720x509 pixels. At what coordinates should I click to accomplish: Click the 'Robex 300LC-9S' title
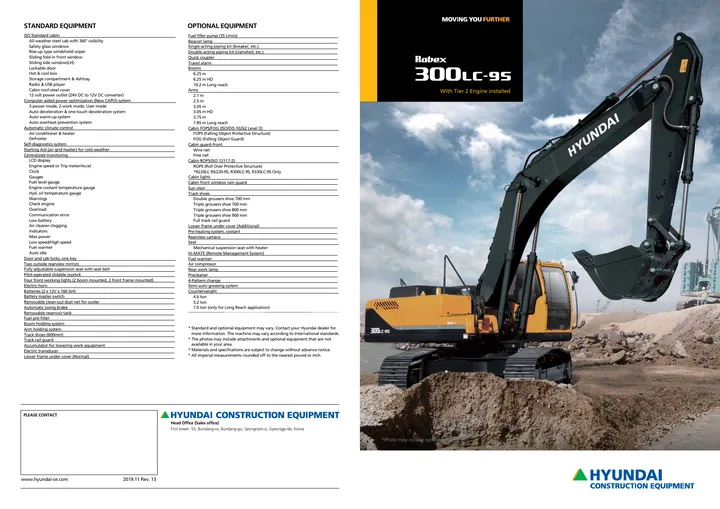coord(463,69)
